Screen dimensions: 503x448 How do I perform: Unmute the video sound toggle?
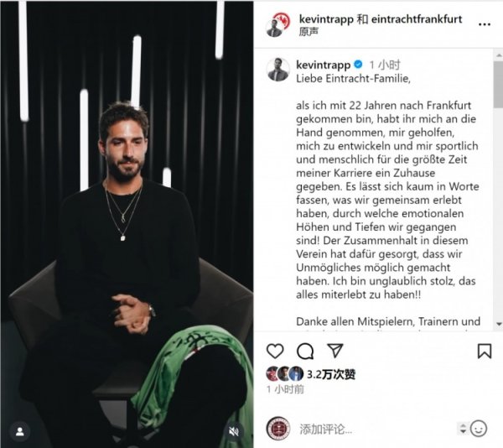click(x=234, y=431)
